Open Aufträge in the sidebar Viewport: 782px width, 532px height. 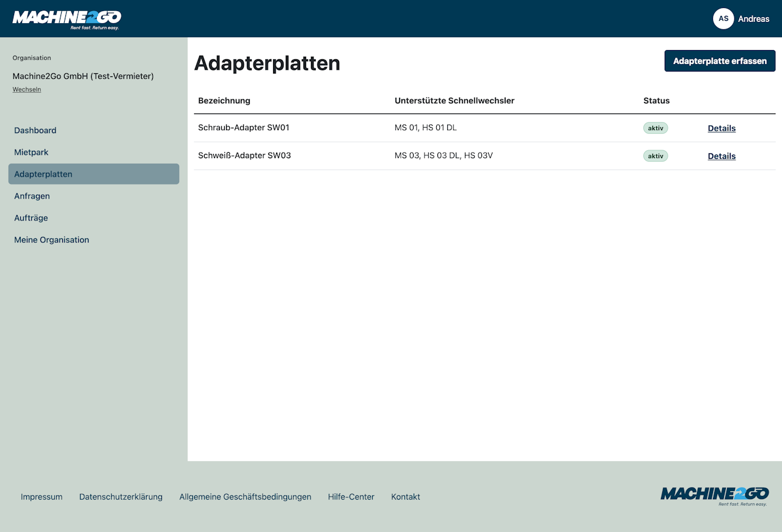(31, 218)
